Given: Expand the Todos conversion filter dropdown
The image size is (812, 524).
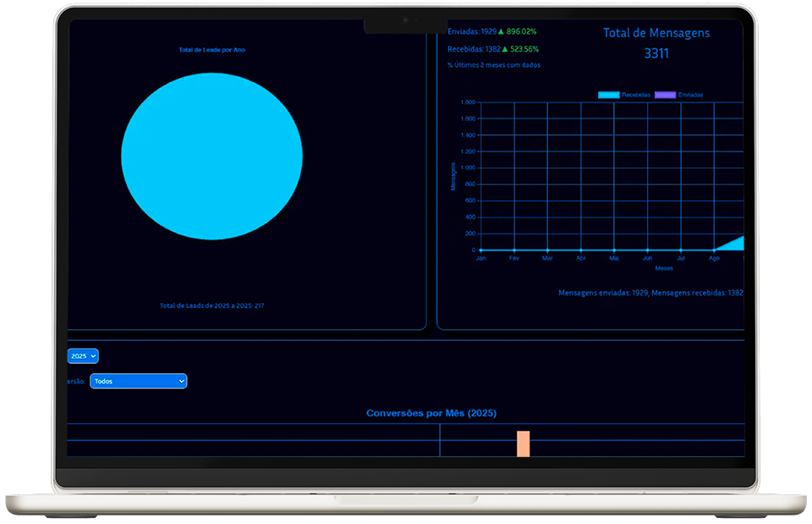Looking at the screenshot, I should [x=139, y=381].
